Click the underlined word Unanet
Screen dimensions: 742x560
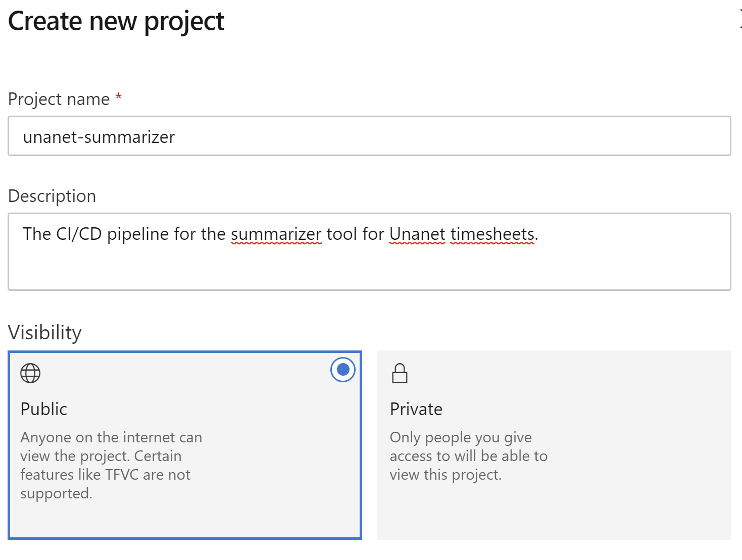(417, 234)
